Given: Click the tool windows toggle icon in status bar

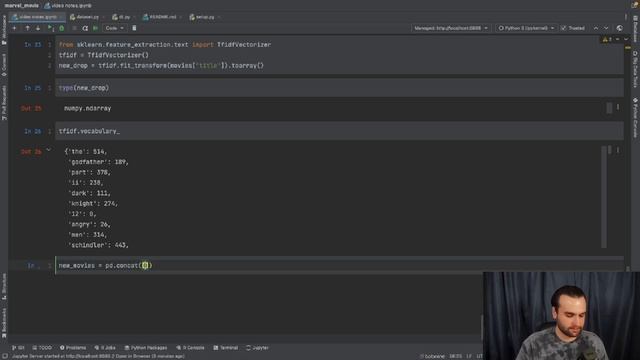Looking at the screenshot, I should 5,356.
